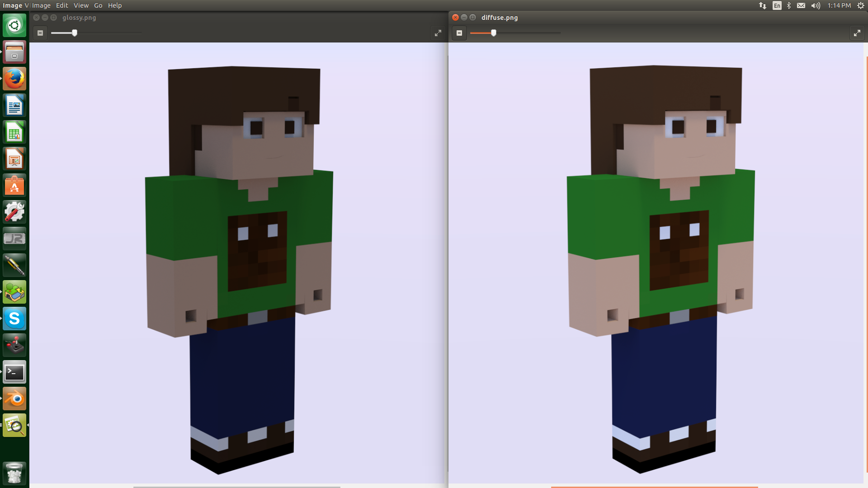Open the Terminal launcher icon
The width and height of the screenshot is (868, 488).
[14, 372]
